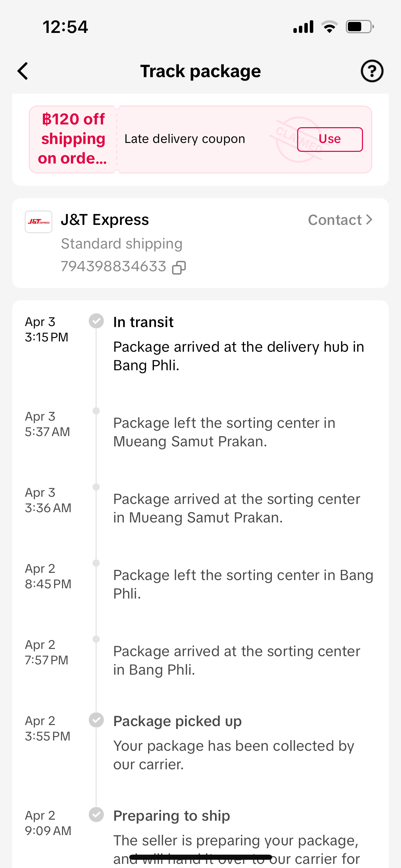The image size is (401, 868).
Task: Select tracking number 794398834633
Action: 113,266
